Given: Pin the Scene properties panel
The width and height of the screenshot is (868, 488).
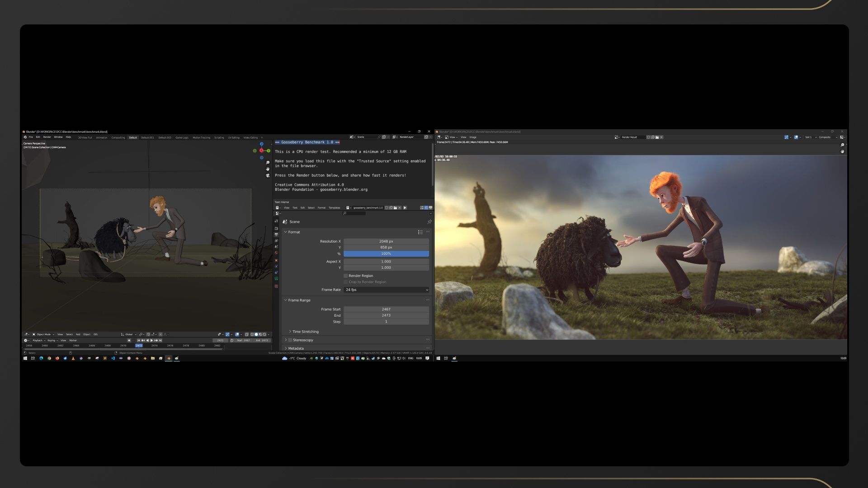Looking at the screenshot, I should (429, 222).
